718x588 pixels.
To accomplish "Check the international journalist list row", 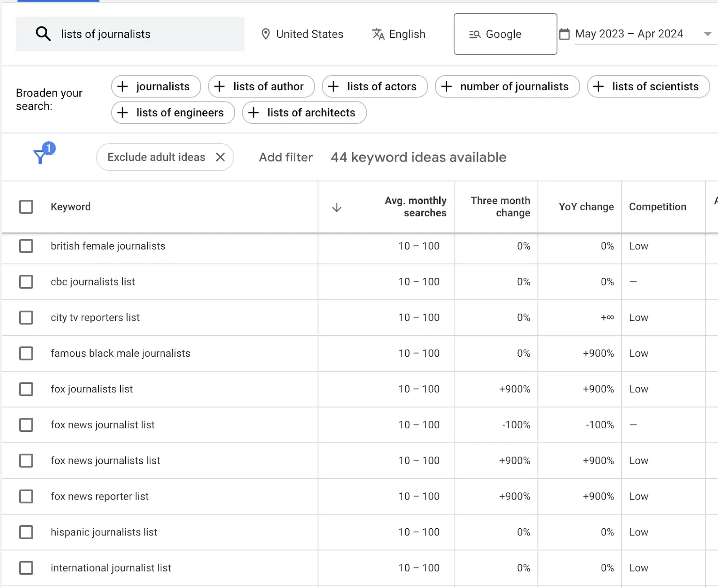I will (26, 568).
